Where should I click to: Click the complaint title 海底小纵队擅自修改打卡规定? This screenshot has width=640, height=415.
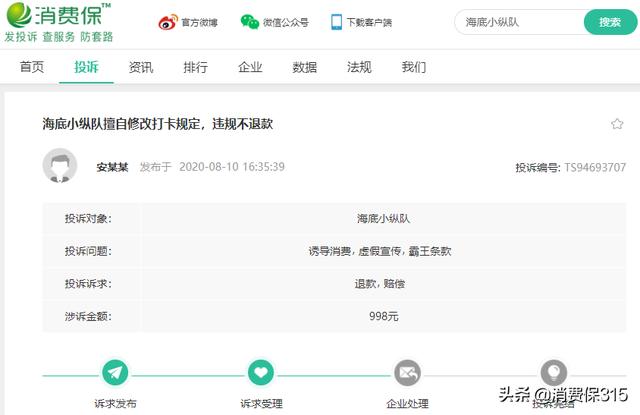pyautogui.click(x=158, y=124)
